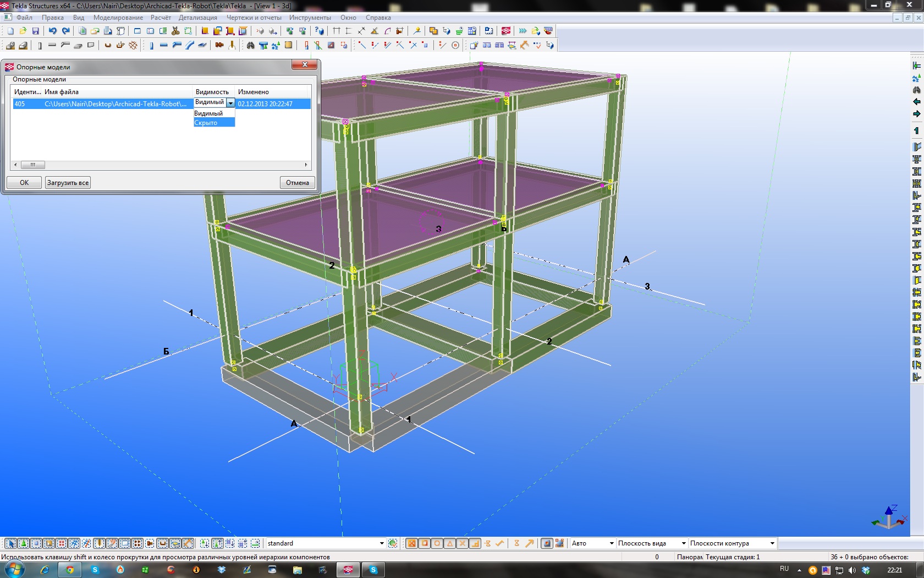The height and width of the screenshot is (578, 924).
Task: Toggle the orange circle snap switch
Action: (x=437, y=543)
